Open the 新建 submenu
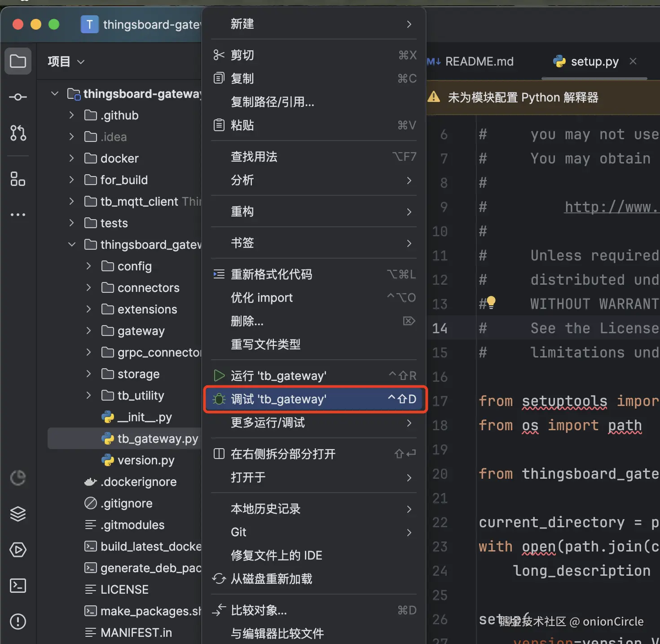The height and width of the screenshot is (644, 660). (314, 24)
